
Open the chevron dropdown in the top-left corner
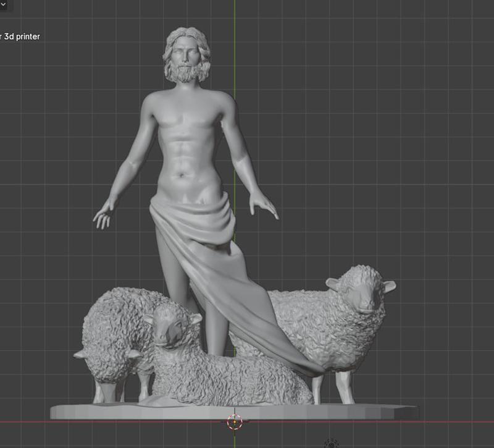[4, 4]
